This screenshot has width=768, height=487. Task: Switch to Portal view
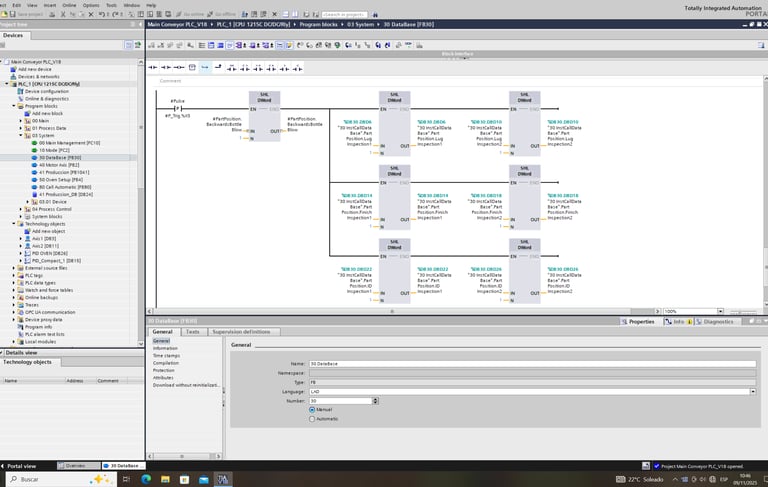pos(22,466)
